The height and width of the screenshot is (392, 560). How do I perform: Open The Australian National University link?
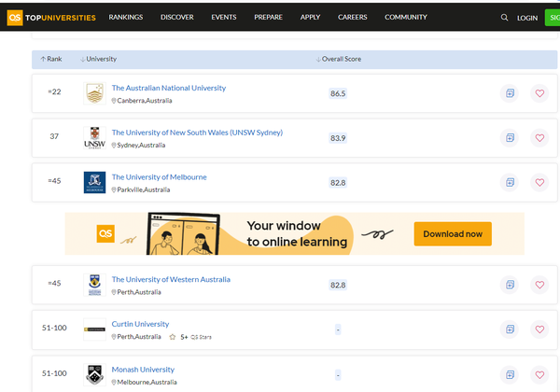coord(169,88)
